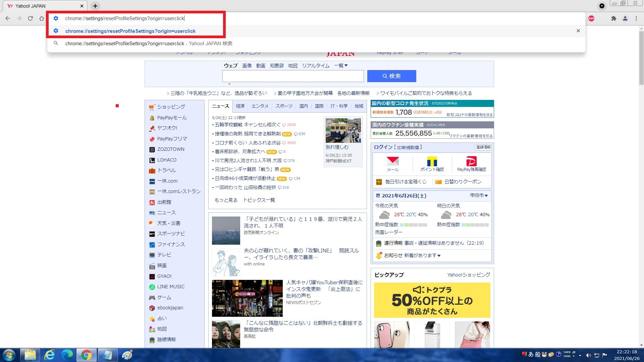Open LINE MUSIC in the sidebar
The height and width of the screenshot is (362, 644).
click(167, 287)
